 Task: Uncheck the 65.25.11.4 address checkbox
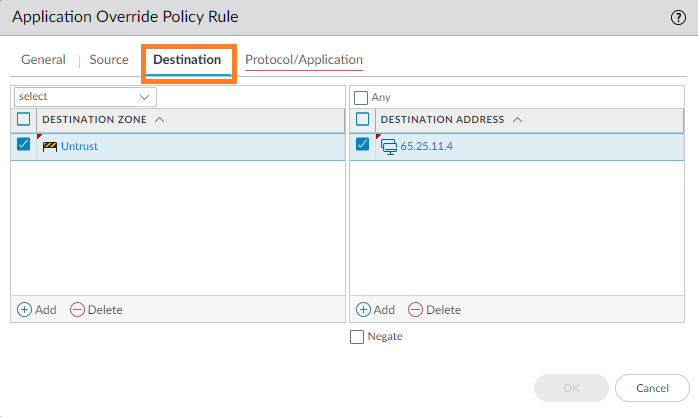click(x=363, y=145)
